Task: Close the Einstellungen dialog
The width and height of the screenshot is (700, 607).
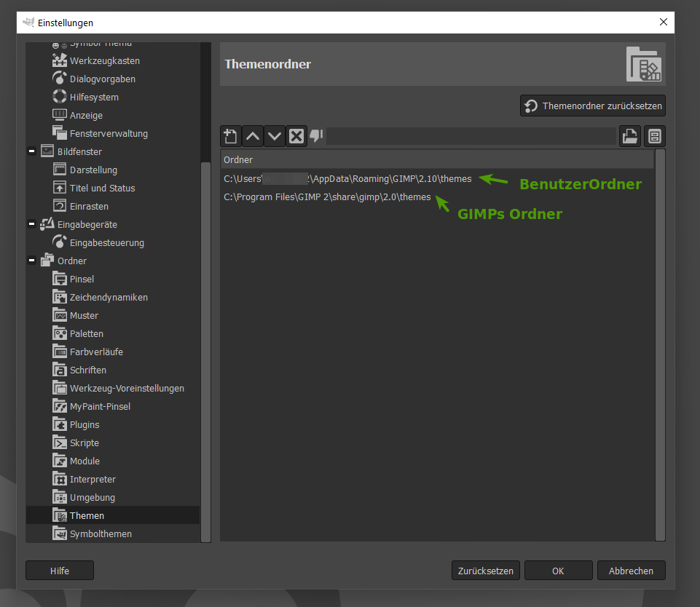Action: click(664, 22)
